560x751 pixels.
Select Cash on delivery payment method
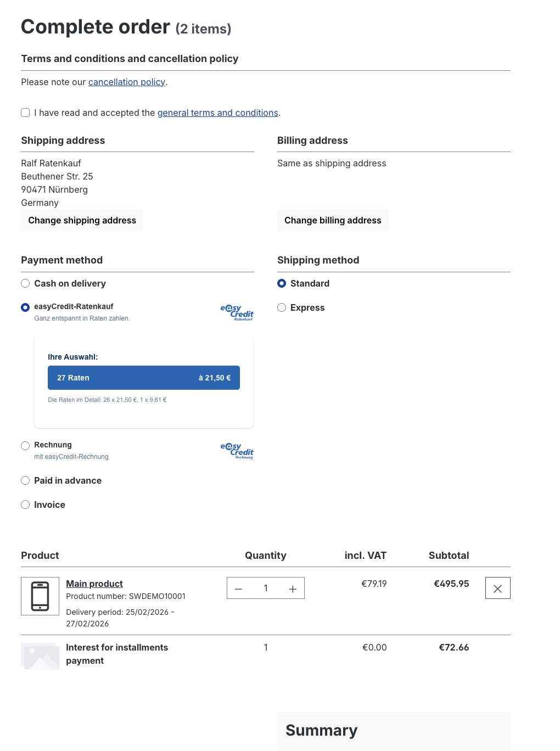tap(25, 283)
